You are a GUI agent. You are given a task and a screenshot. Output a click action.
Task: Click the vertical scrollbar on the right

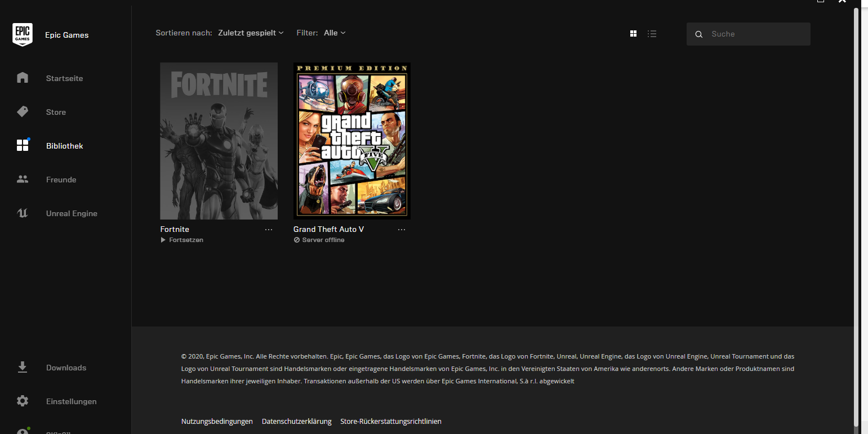pyautogui.click(x=857, y=217)
